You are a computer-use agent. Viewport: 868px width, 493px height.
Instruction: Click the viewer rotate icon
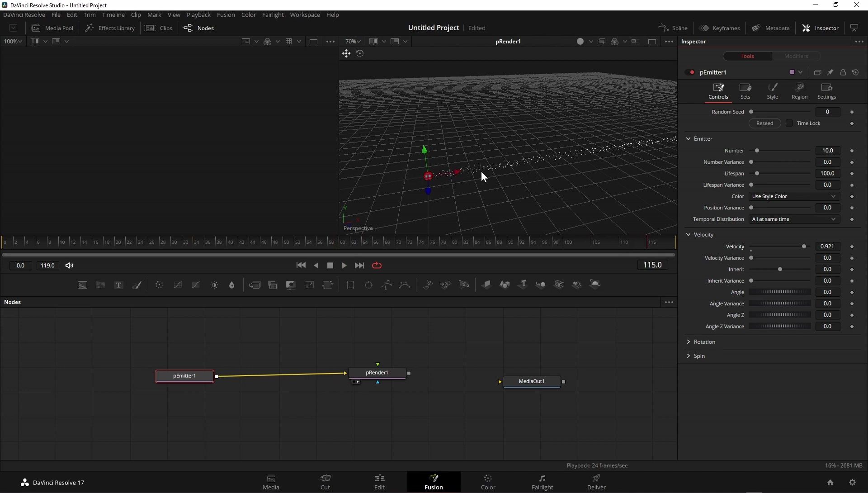point(360,54)
